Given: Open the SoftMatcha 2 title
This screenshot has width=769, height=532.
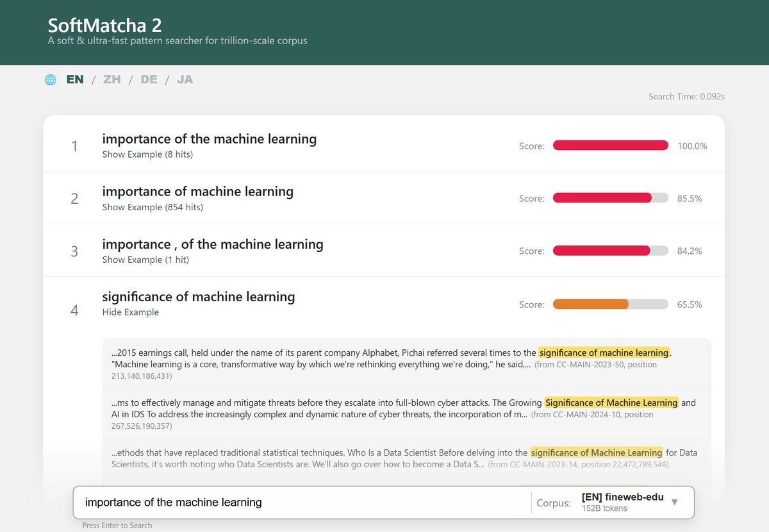Looking at the screenshot, I should click(x=104, y=25).
